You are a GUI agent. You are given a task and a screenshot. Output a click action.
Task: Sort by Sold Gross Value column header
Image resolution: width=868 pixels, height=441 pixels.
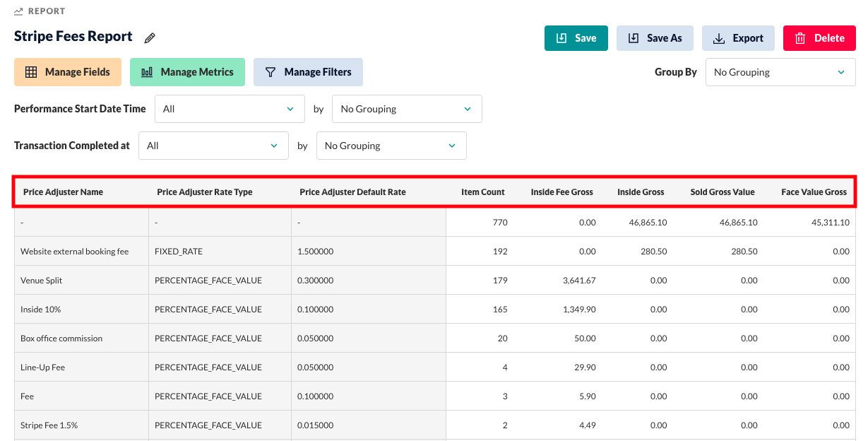point(723,192)
